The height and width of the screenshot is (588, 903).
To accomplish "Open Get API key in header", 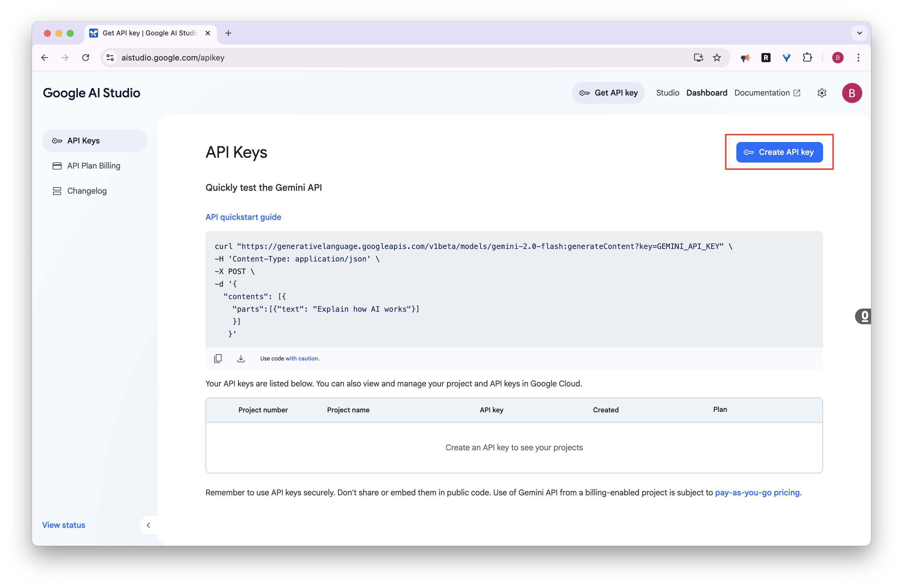I will [608, 93].
